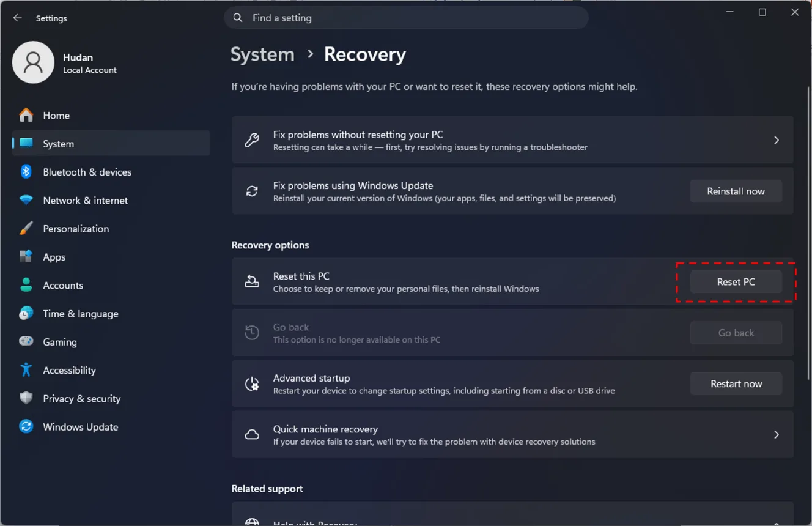Click the Bluetooth icon in sidebar
This screenshot has height=526, width=812.
pyautogui.click(x=26, y=172)
